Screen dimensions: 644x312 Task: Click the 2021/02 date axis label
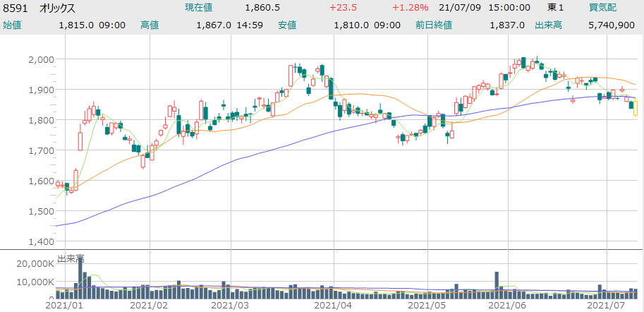(150, 306)
